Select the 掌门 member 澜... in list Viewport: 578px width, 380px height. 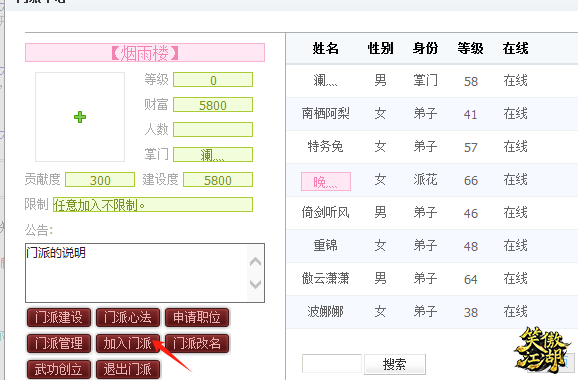[325, 80]
